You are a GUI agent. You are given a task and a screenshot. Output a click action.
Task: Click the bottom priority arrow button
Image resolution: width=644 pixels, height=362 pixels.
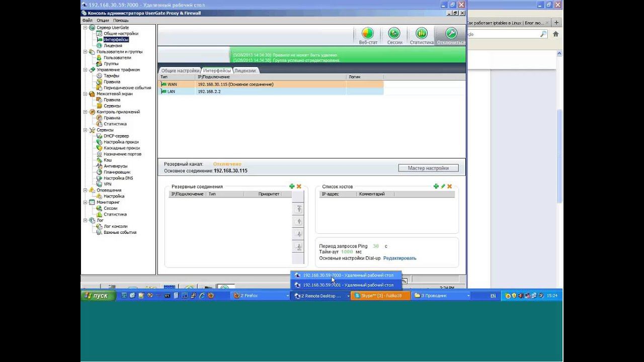coord(298,247)
